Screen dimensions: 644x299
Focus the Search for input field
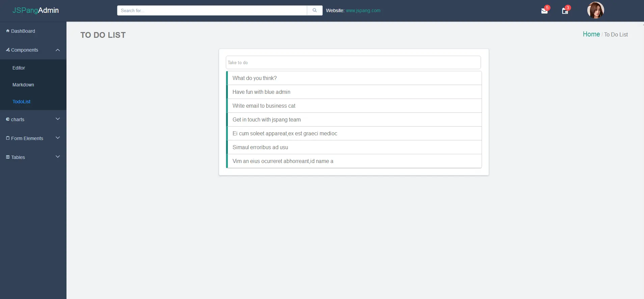pyautogui.click(x=212, y=10)
